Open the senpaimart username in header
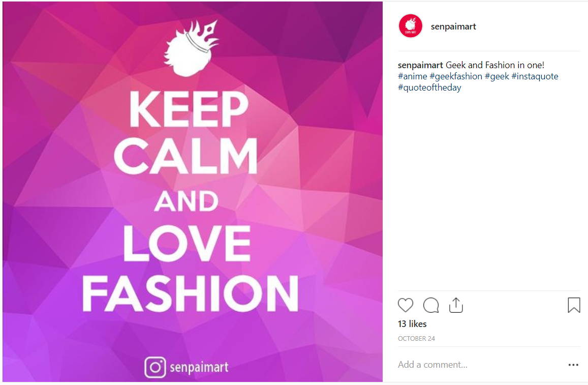The width and height of the screenshot is (588, 385). point(453,26)
